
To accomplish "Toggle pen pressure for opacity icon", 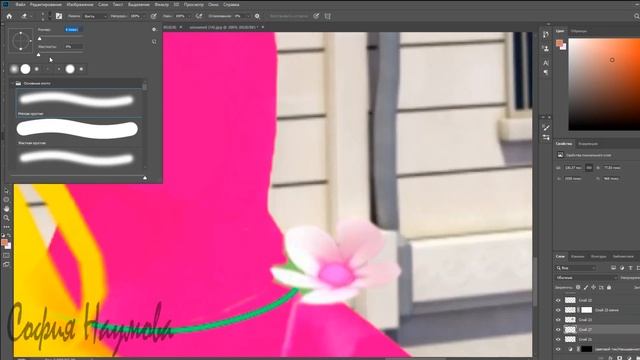I will [x=153, y=16].
